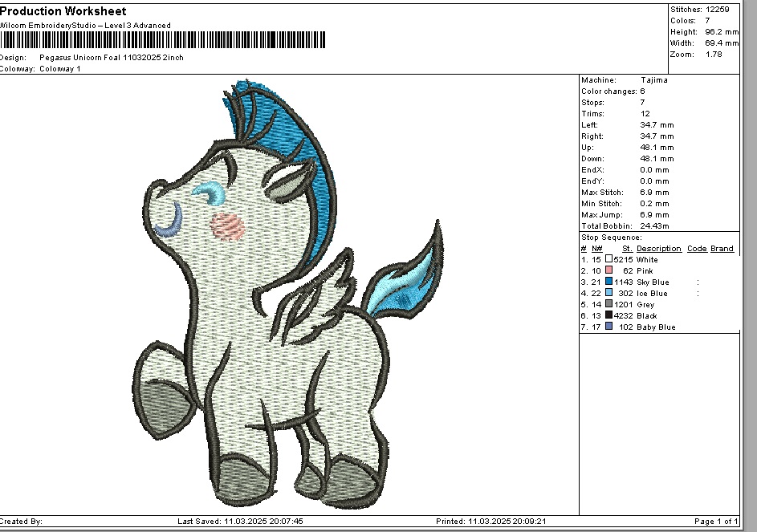Click the St. column header
Screen dimensions: 757x532
pyautogui.click(x=627, y=249)
